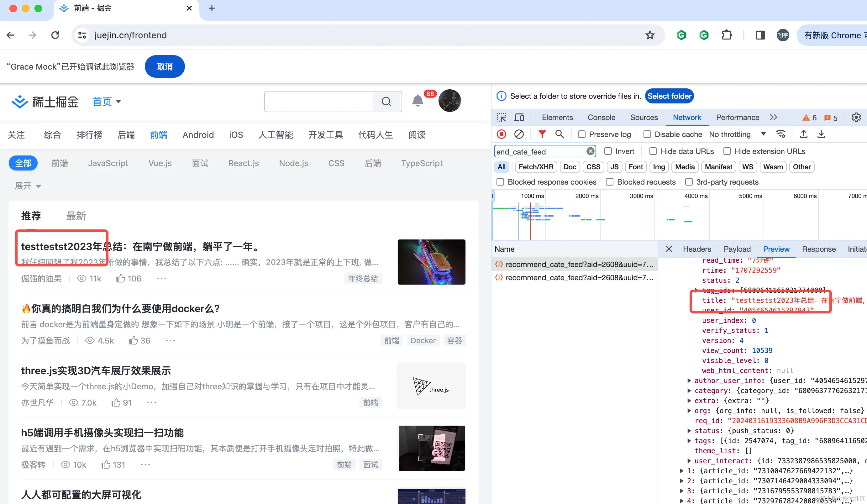Click the notification bell with 88 badge
Image resolution: width=867 pixels, height=504 pixels.
pos(418,101)
